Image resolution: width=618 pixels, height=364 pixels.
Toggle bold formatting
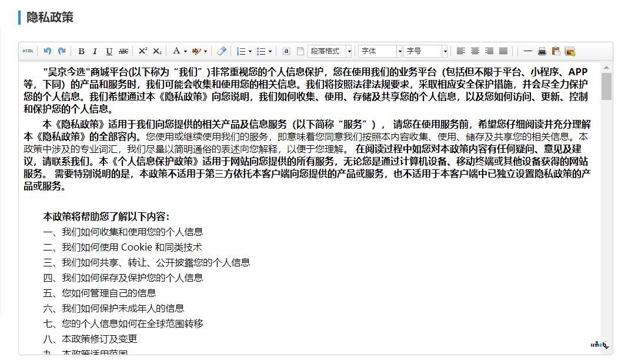[x=81, y=51]
